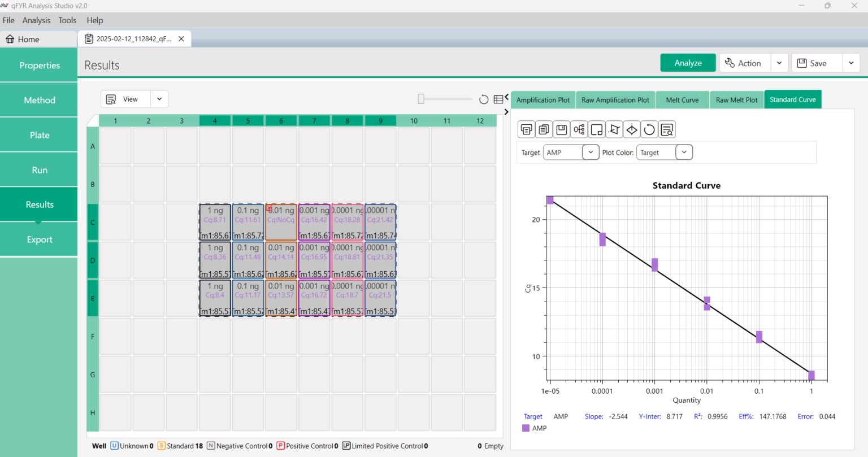Click the diamond crosshair icon in plot toolbar
The width and height of the screenshot is (868, 457).
click(x=632, y=129)
